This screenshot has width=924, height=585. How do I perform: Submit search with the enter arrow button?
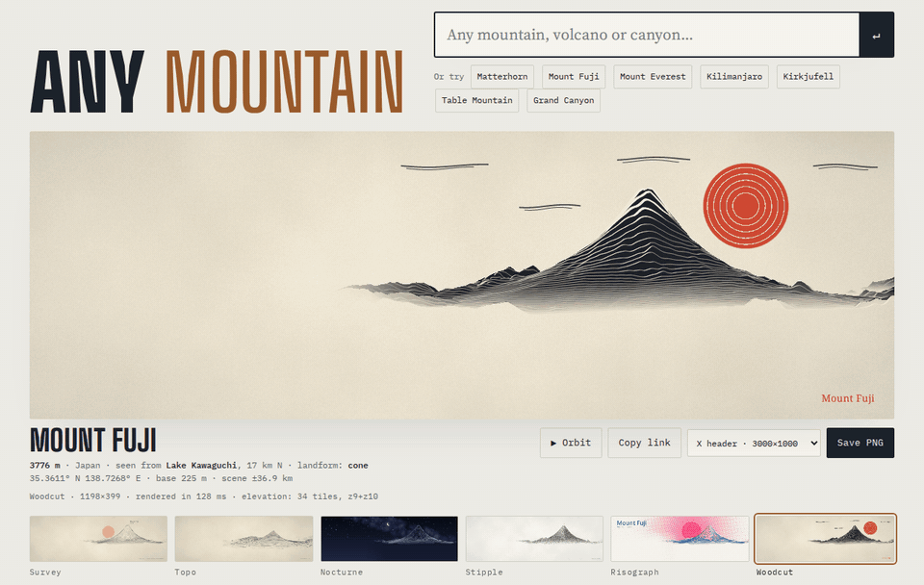tap(876, 35)
